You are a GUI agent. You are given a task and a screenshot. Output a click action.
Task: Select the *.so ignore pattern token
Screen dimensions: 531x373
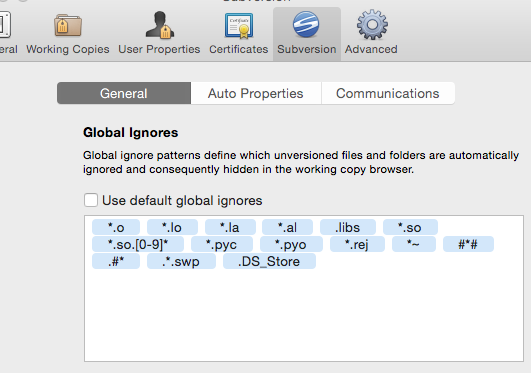(410, 227)
